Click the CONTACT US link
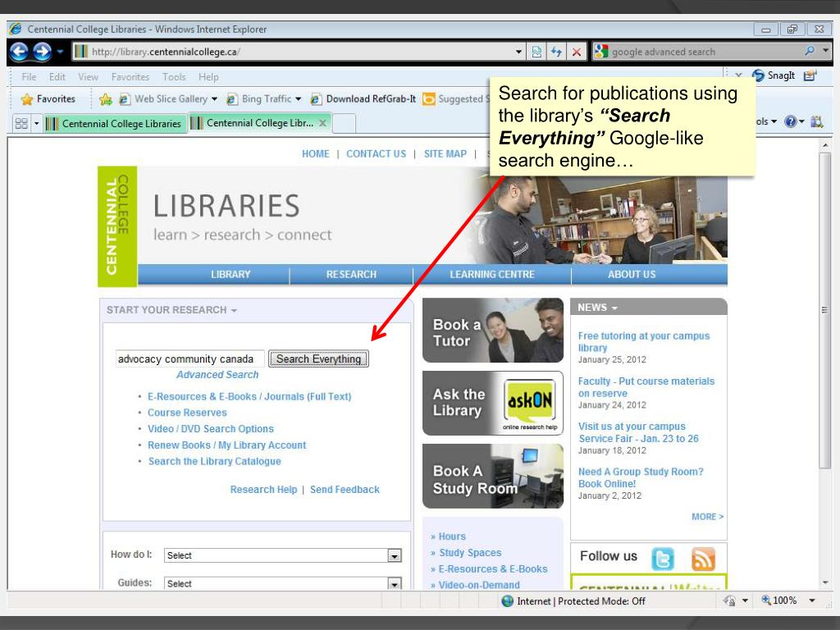840x630 pixels. 376,153
